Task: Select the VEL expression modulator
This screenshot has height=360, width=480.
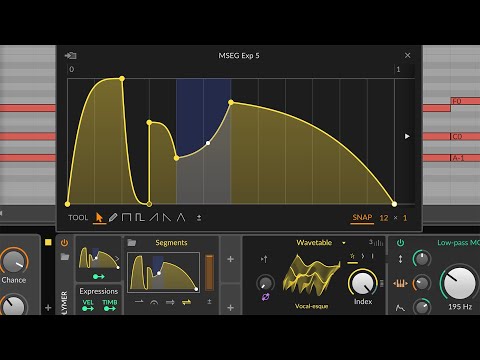Action: 88,305
